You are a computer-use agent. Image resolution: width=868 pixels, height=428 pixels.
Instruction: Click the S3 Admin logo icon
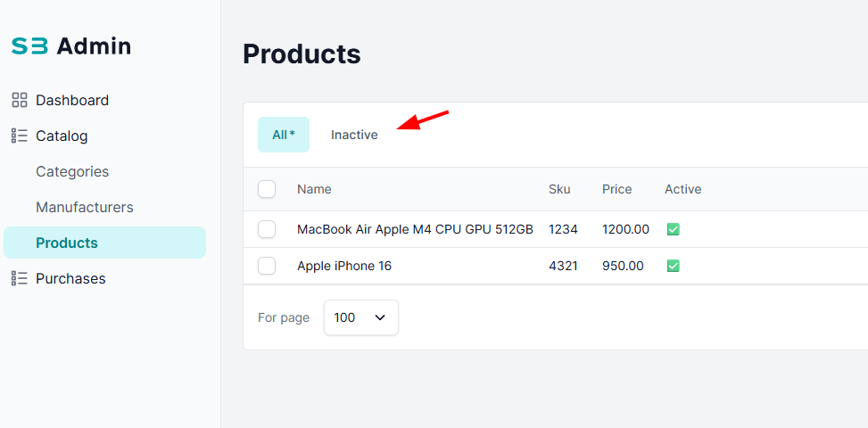coord(30,45)
